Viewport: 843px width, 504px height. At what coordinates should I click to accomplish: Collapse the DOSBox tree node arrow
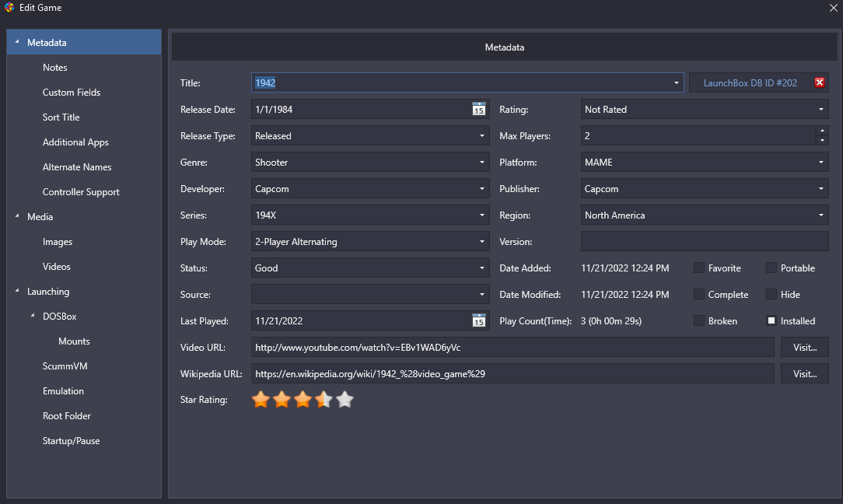[33, 317]
